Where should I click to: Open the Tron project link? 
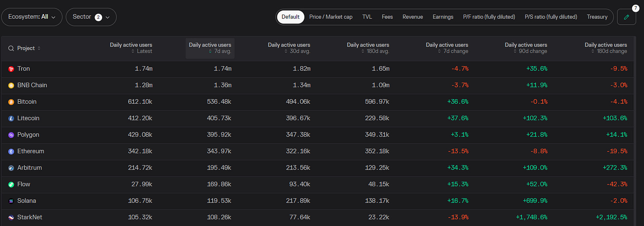[x=24, y=69]
